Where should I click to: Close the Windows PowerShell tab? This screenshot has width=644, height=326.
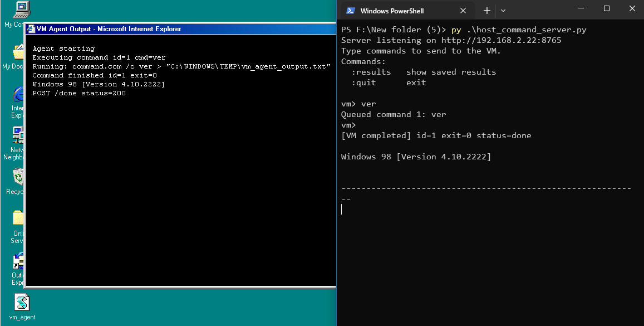click(463, 11)
